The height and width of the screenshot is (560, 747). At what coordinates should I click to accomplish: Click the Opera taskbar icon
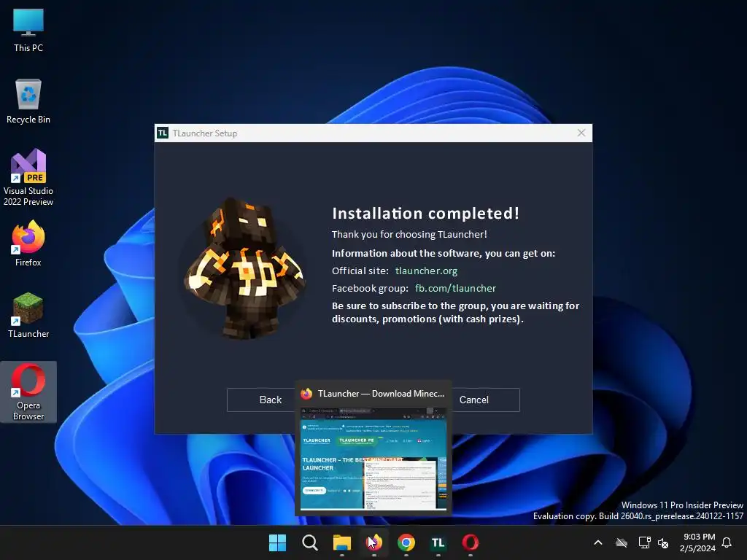pyautogui.click(x=471, y=542)
